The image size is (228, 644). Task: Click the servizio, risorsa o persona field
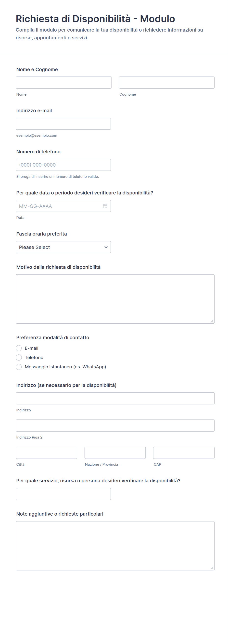tap(63, 494)
